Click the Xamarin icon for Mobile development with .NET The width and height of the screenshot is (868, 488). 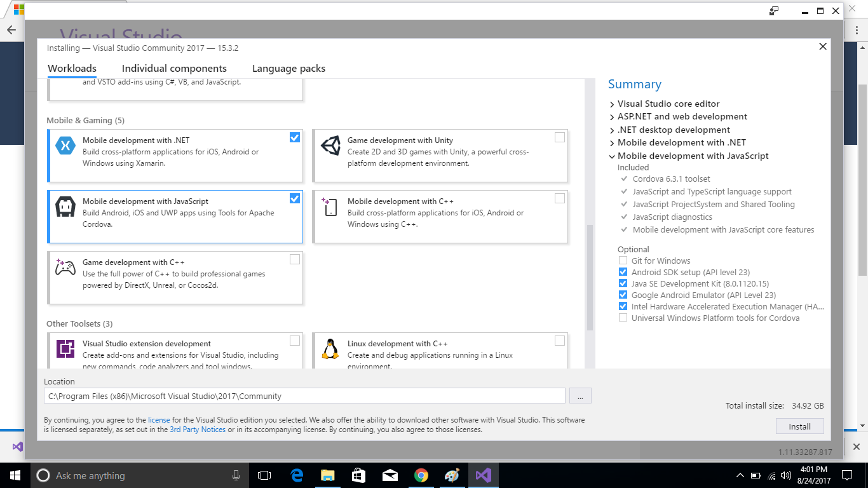tap(65, 146)
